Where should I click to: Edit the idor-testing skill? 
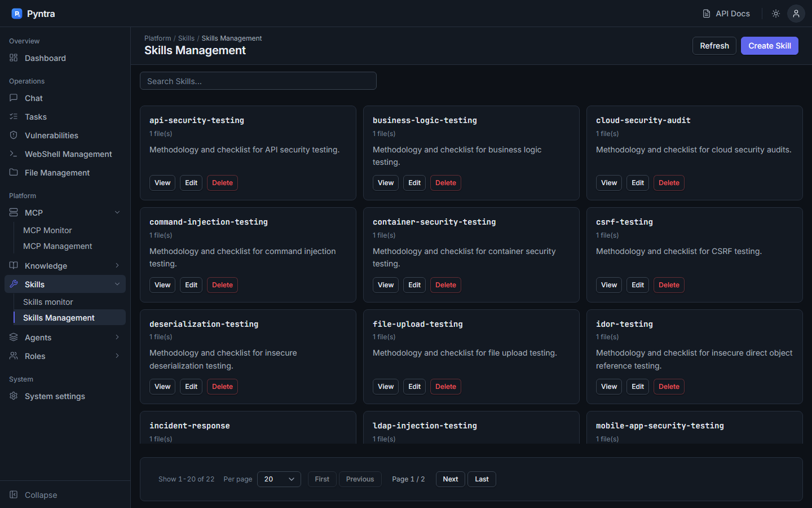[638, 387]
